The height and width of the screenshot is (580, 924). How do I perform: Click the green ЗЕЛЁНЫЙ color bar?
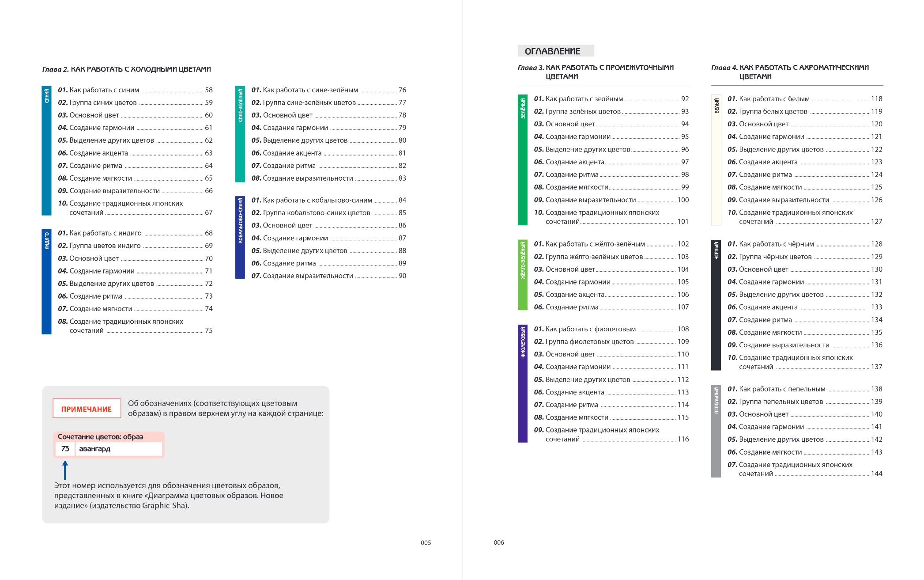522,160
